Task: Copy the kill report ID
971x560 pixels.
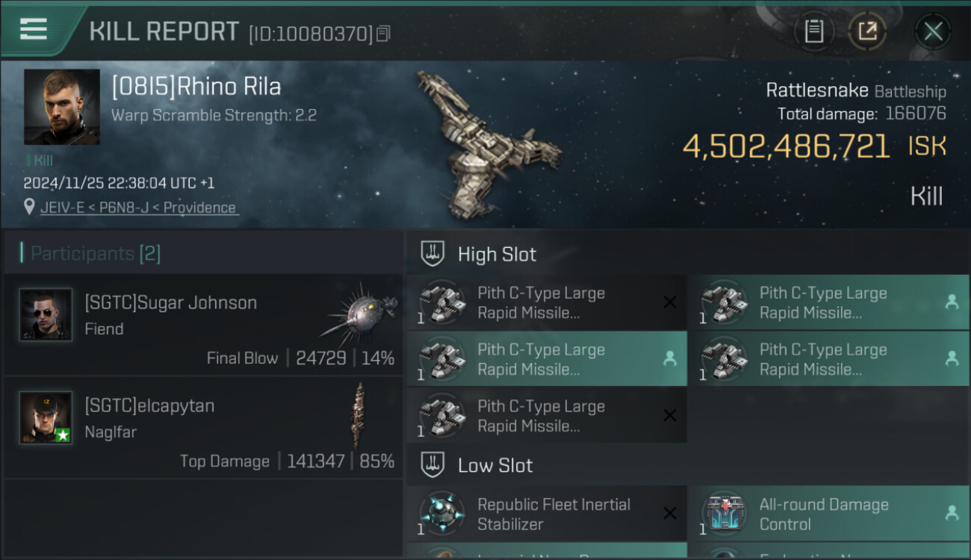Action: coord(383,34)
